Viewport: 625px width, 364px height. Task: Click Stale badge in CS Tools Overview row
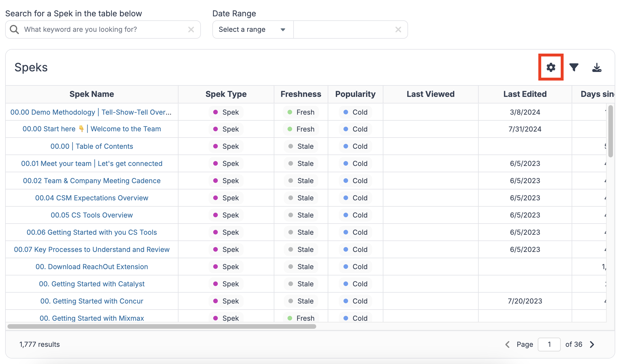click(301, 215)
